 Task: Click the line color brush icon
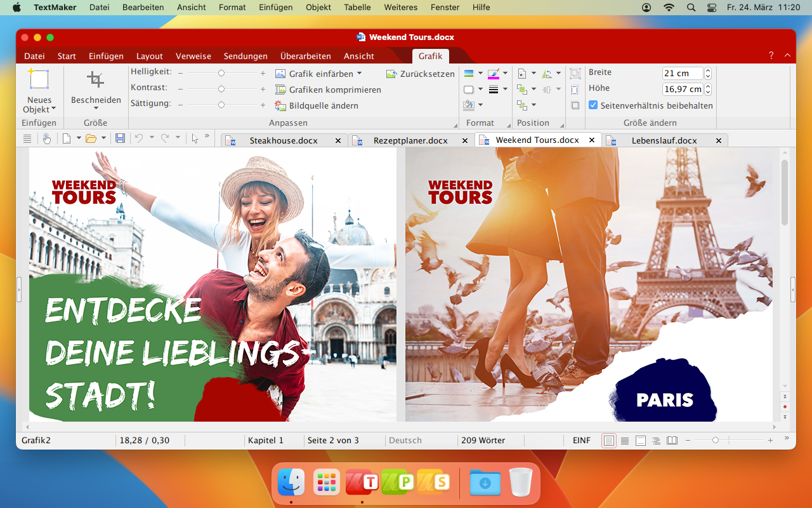tap(494, 74)
